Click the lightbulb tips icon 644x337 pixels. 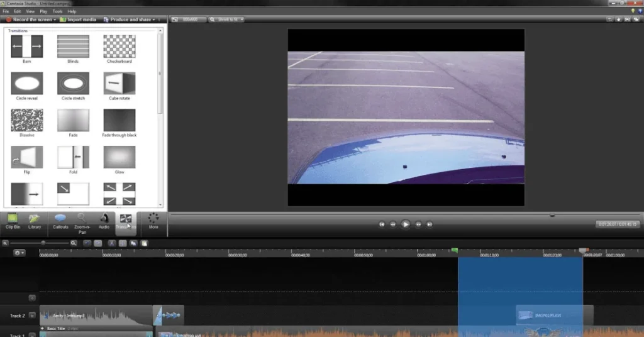pyautogui.click(x=633, y=11)
